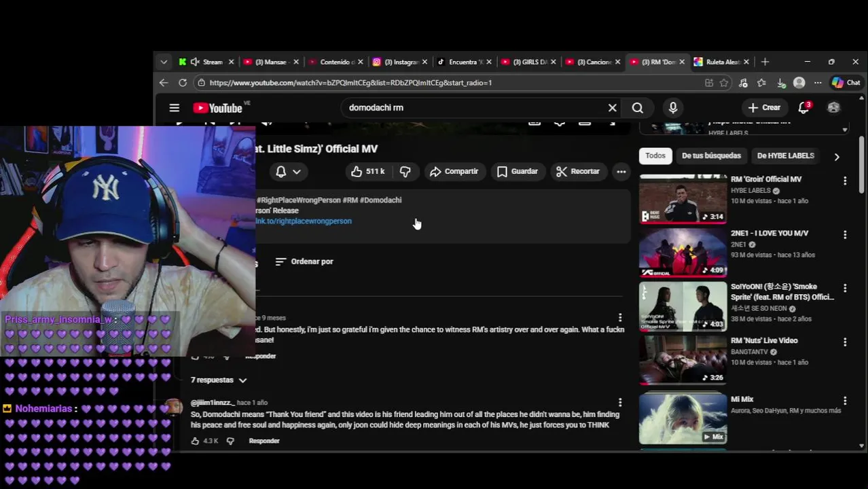Open Ordenar por sort menu
868x489 pixels.
click(x=304, y=261)
